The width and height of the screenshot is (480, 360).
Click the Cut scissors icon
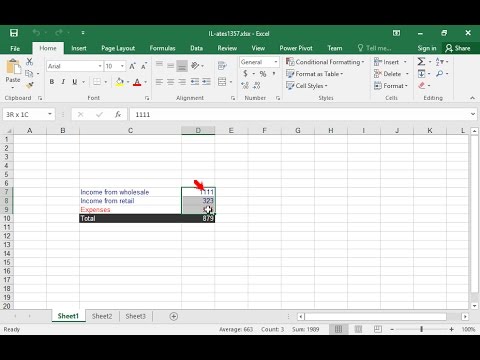(29, 61)
